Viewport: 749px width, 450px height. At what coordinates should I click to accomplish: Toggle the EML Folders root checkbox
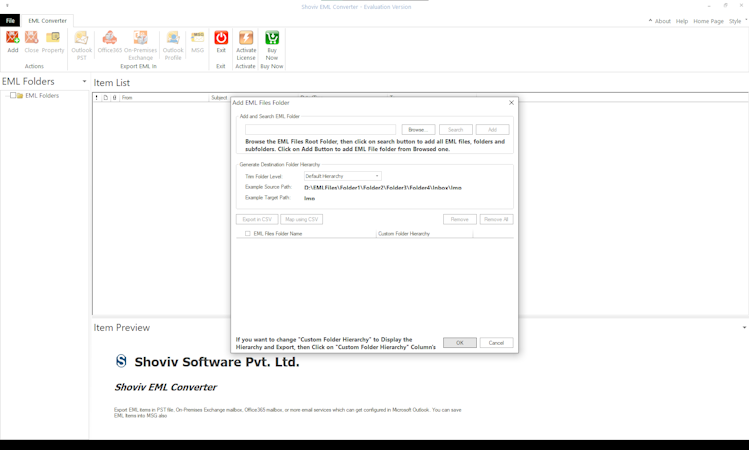tap(13, 96)
